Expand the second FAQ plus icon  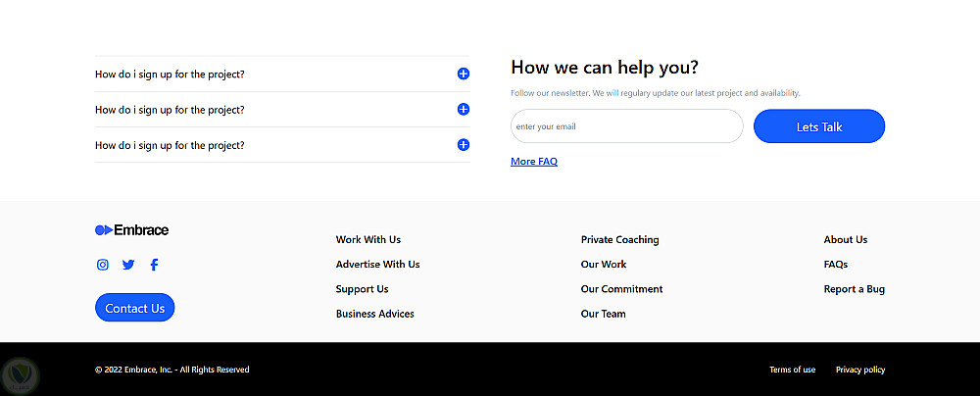(464, 110)
